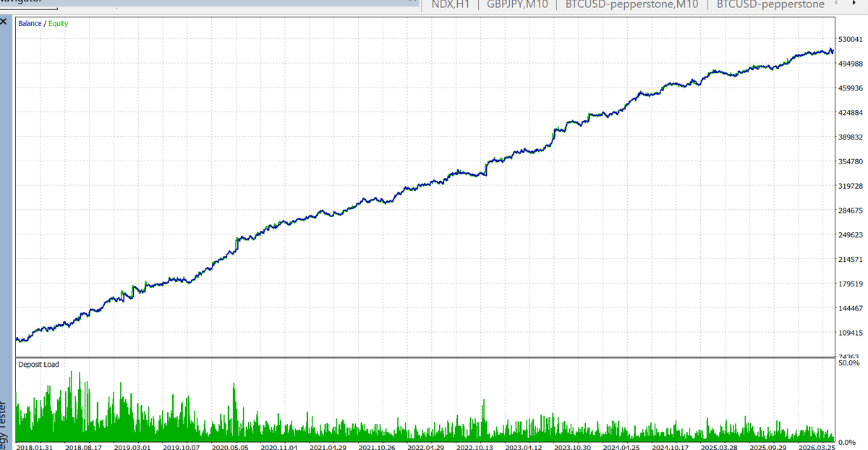The width and height of the screenshot is (868, 450).
Task: Click the green Equity legend label
Action: click(59, 24)
